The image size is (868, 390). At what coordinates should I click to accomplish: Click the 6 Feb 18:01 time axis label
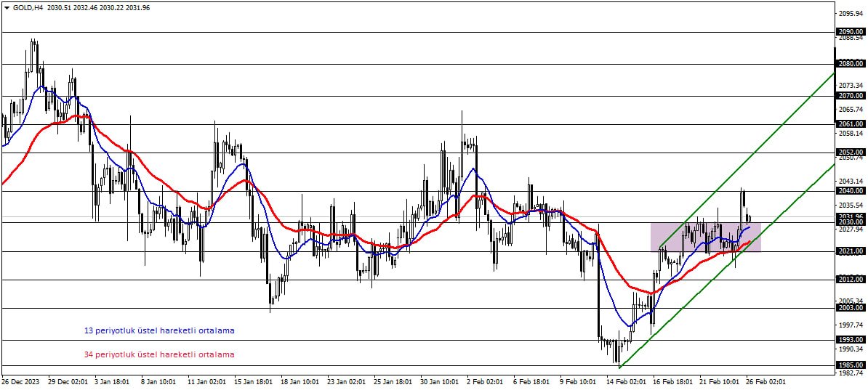531,382
